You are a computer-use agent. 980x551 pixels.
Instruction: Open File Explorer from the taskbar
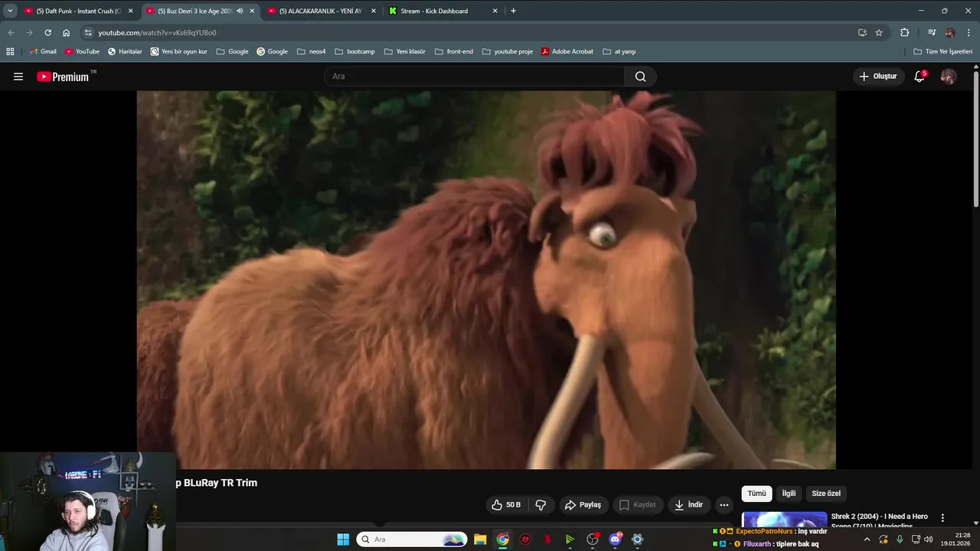point(480,540)
